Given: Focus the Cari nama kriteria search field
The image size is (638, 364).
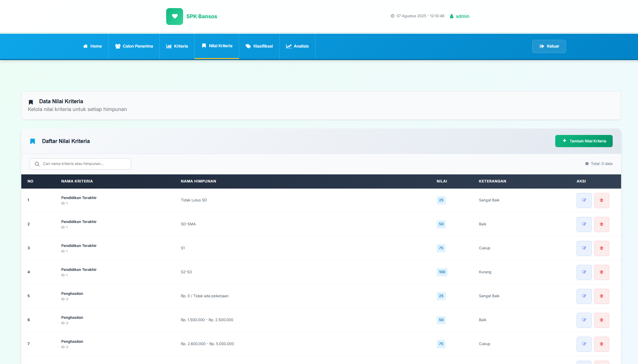Looking at the screenshot, I should (x=80, y=164).
